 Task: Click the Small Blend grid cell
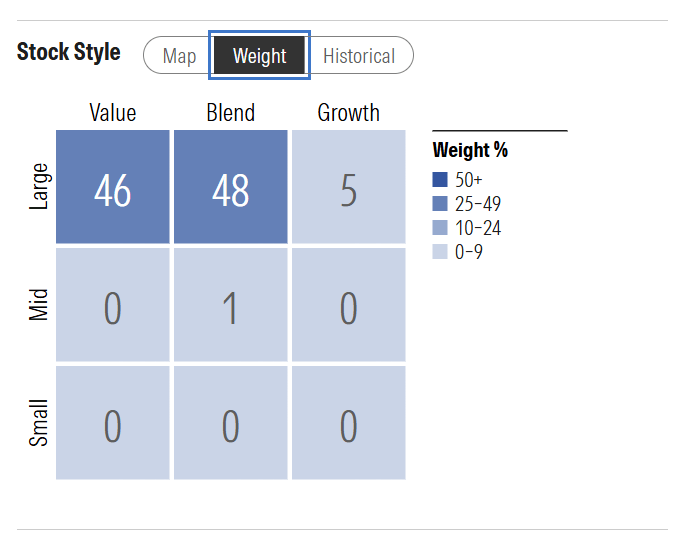pos(230,423)
